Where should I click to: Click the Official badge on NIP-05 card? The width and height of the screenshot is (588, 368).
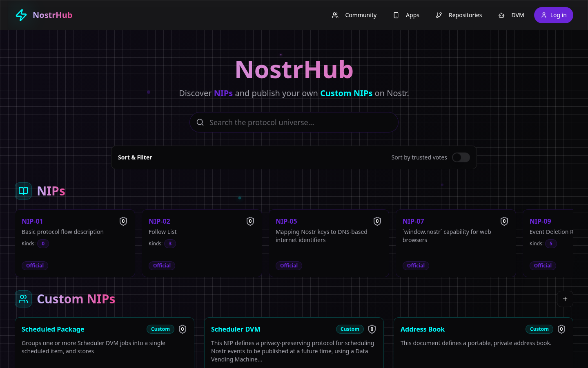(x=289, y=266)
